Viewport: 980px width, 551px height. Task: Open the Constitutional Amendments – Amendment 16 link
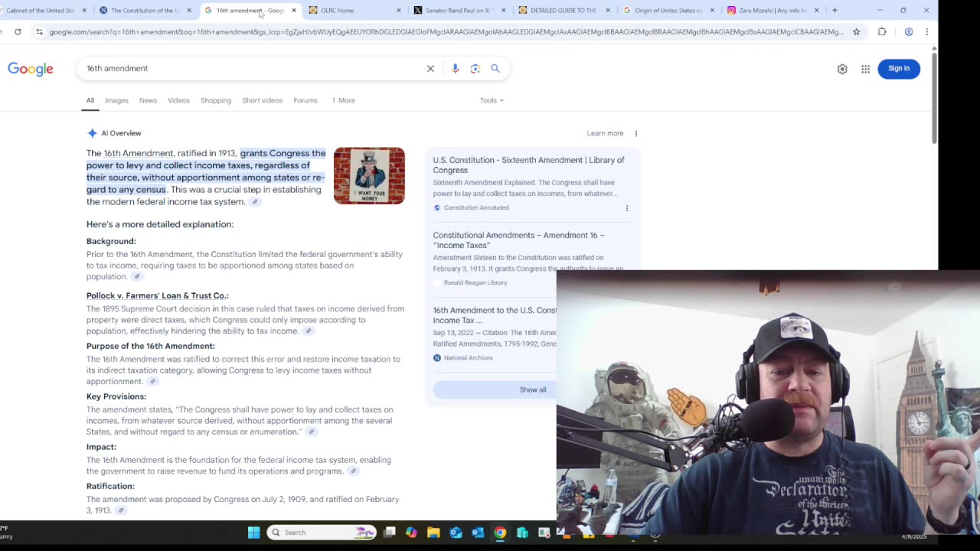518,240
